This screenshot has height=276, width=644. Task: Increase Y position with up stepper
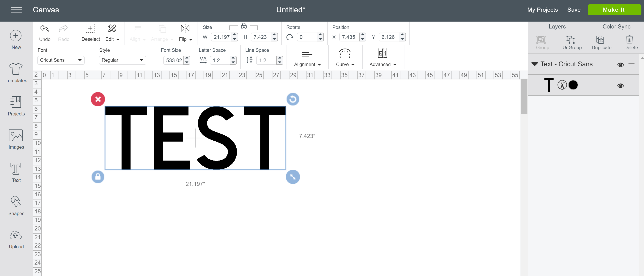402,35
